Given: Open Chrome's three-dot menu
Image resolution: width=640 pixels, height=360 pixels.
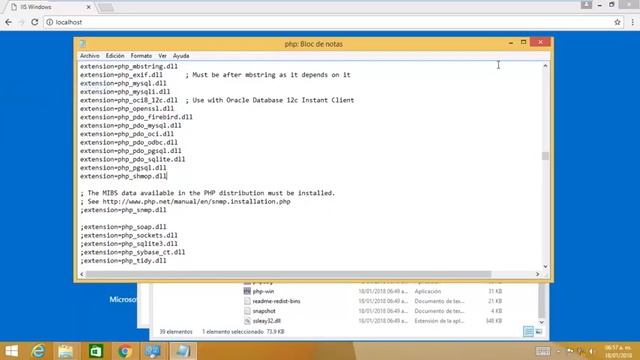Looking at the screenshot, I should point(633,22).
